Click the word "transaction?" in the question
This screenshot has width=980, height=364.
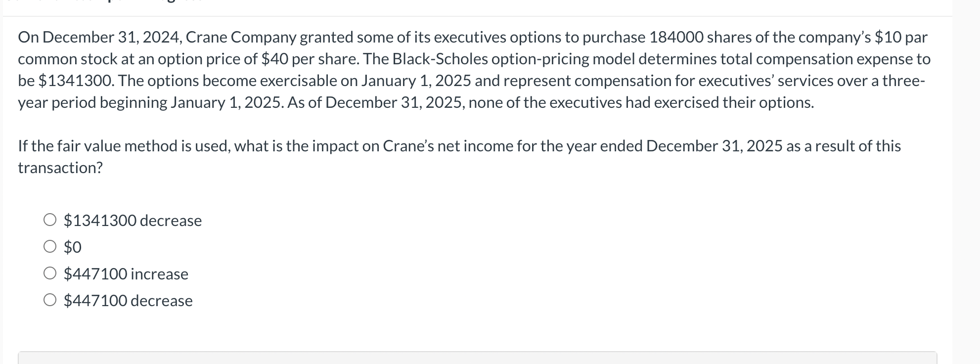pyautogui.click(x=60, y=168)
